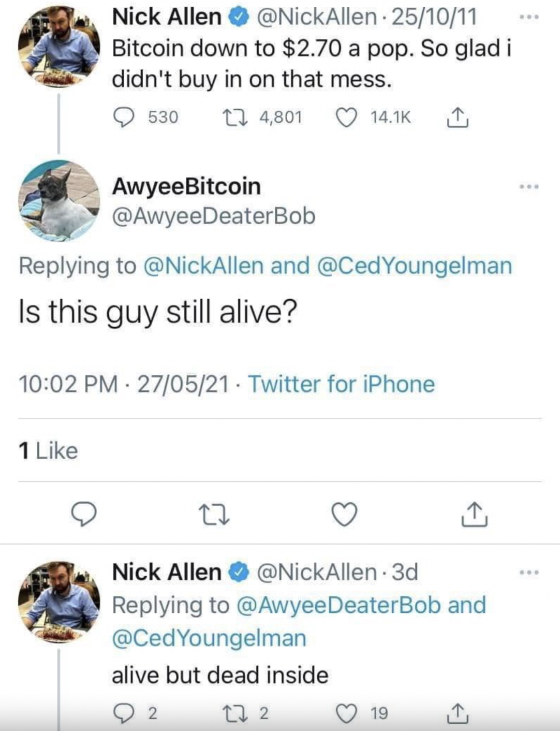560x731 pixels.
Task: Share AwyeeBitcoin's tweet
Action: pyautogui.click(x=475, y=514)
